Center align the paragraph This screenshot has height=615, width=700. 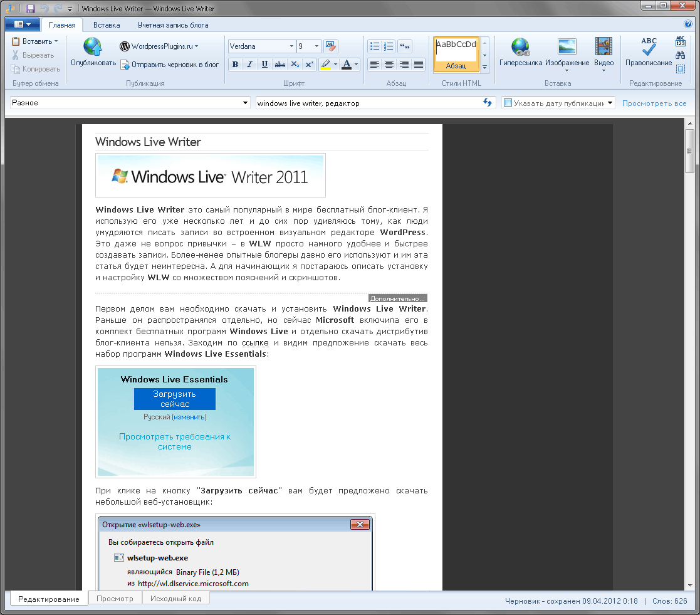click(x=389, y=65)
